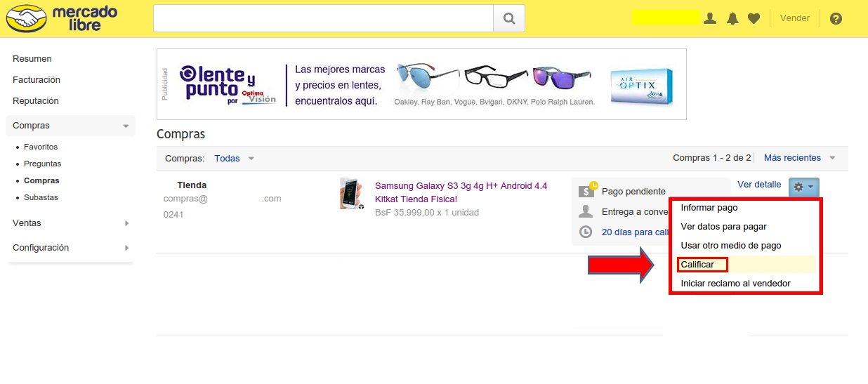The height and width of the screenshot is (384, 868).
Task: Open Preguntas under Compras
Action: click(43, 164)
